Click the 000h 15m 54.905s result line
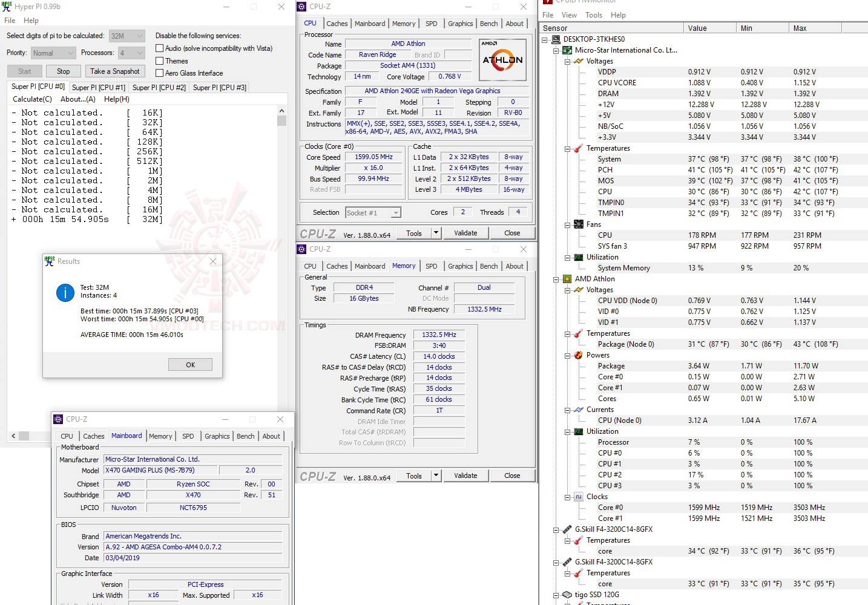This screenshot has width=868, height=605. click(x=87, y=220)
